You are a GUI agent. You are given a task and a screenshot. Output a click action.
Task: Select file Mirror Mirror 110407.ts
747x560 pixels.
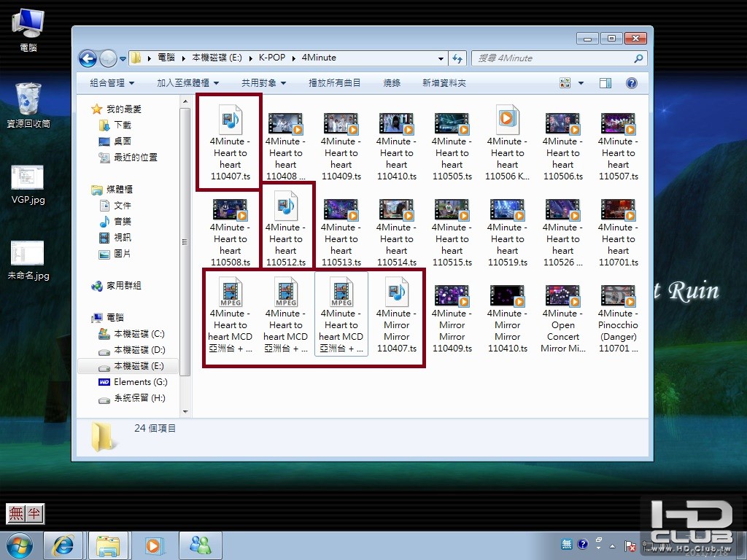click(396, 315)
